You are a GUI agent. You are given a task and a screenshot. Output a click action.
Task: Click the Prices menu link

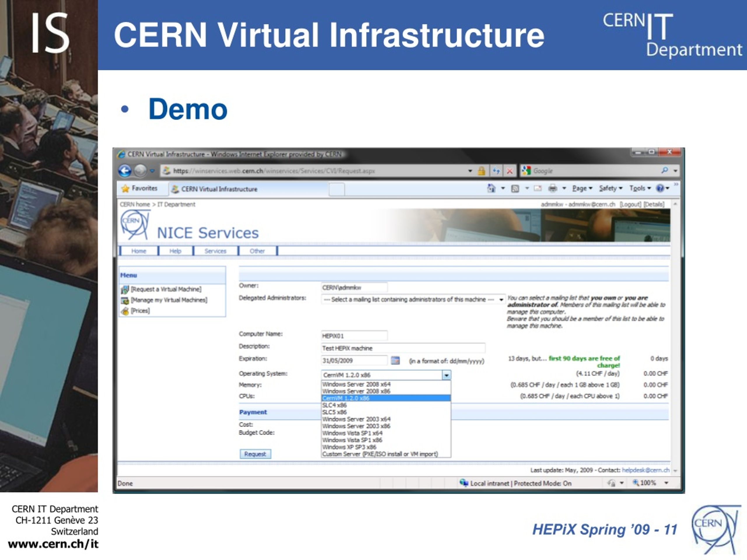[x=140, y=311]
